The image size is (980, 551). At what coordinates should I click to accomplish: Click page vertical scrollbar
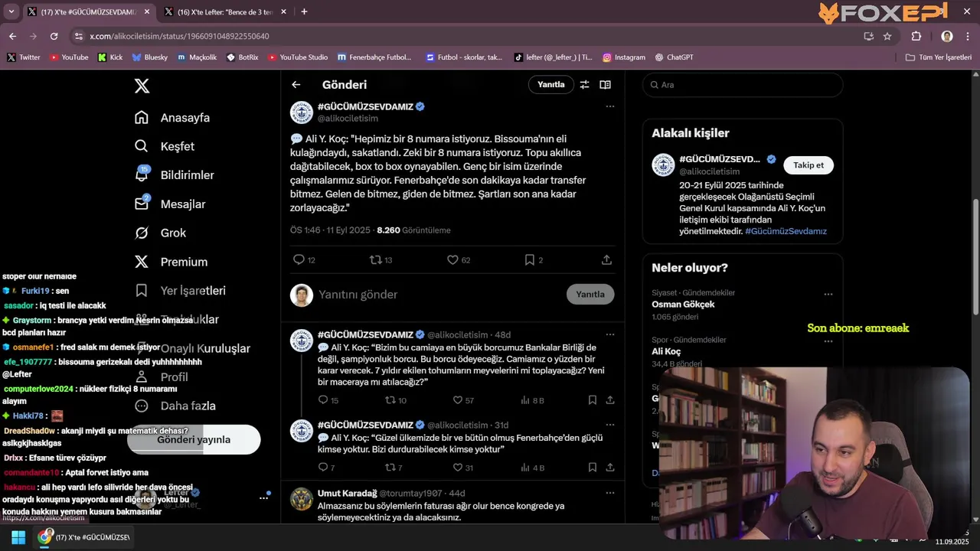(975, 256)
